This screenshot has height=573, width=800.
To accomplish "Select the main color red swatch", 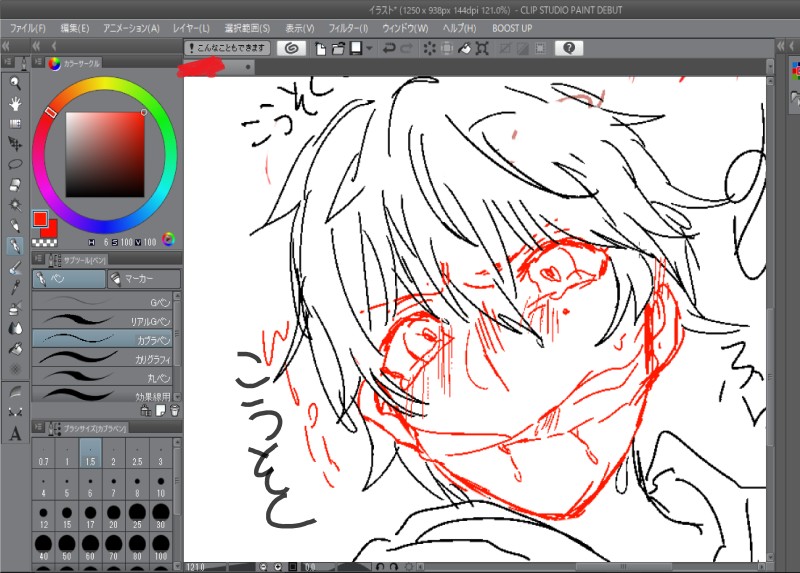I will [x=40, y=219].
